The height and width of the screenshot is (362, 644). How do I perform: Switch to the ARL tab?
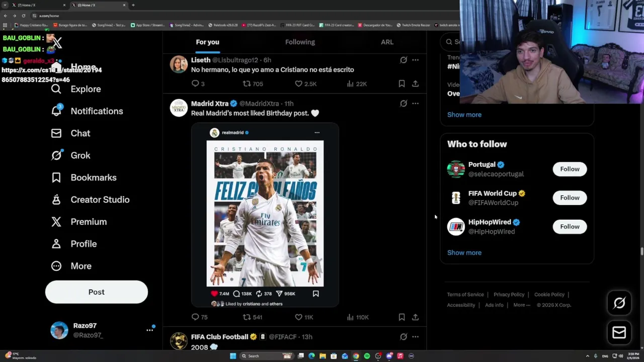[387, 42]
